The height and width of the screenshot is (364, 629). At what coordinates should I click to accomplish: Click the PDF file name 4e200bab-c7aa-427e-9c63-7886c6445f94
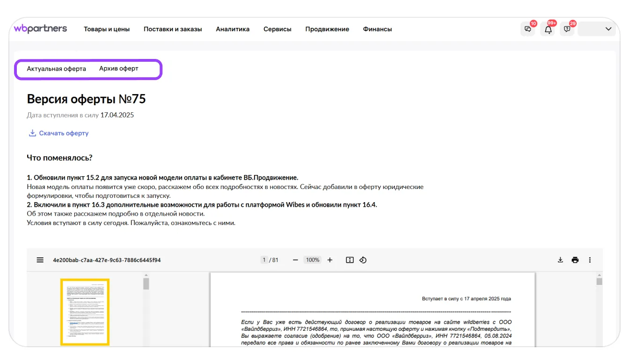coord(107,260)
